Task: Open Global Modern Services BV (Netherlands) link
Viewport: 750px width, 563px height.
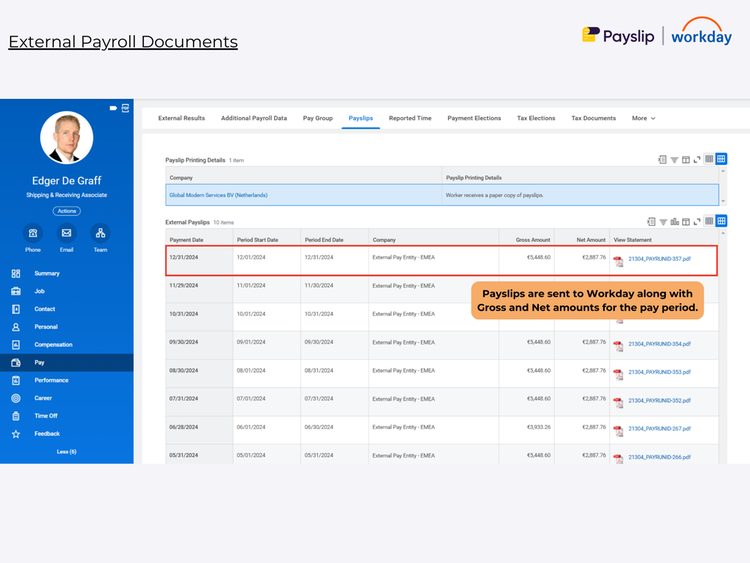Action: tap(218, 195)
